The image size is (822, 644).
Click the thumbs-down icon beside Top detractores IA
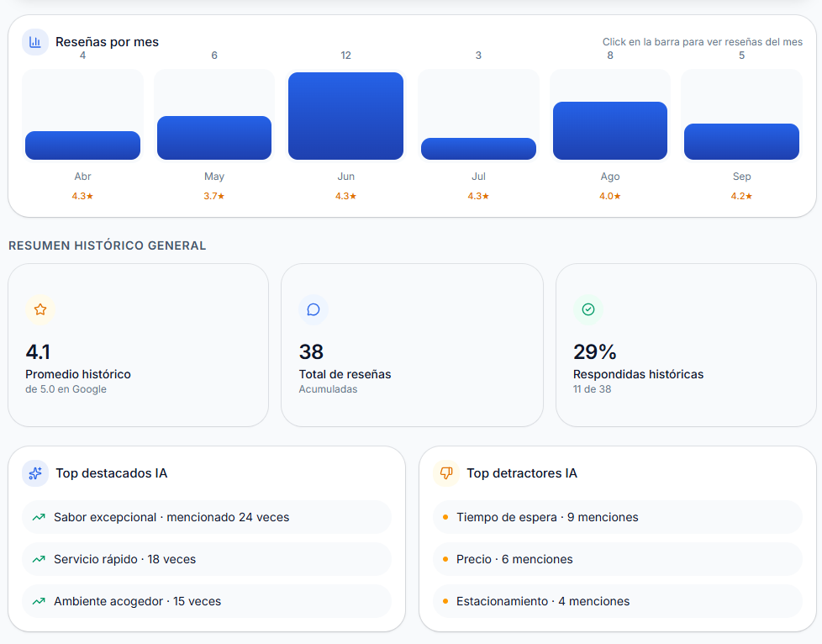[x=446, y=473]
